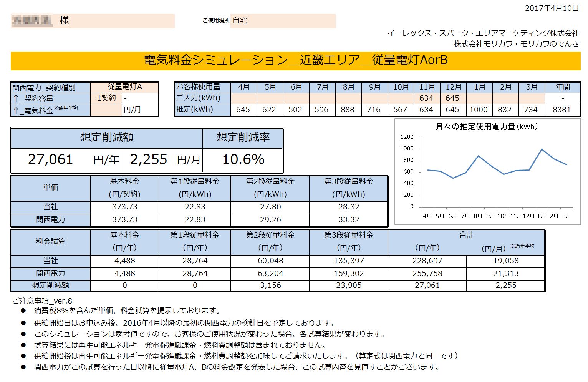
Task: Click 関西電力 annual total 255,758 cell
Action: [427, 274]
